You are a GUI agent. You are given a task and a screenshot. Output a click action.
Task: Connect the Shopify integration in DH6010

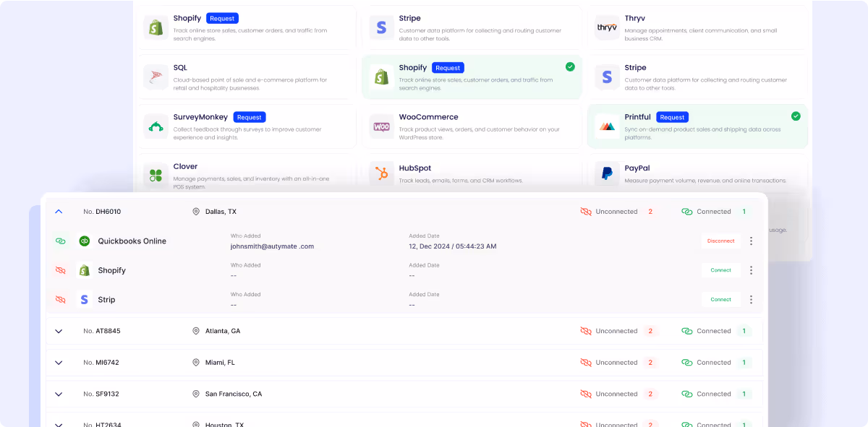click(x=720, y=270)
